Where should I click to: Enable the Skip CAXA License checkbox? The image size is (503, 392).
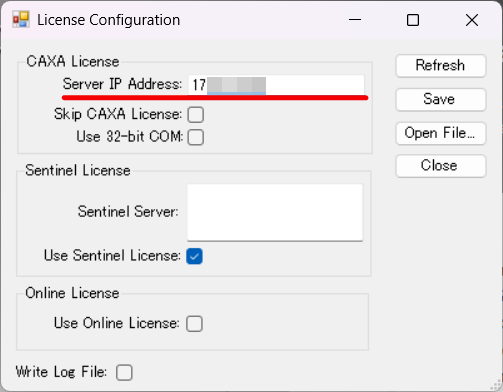[196, 115]
